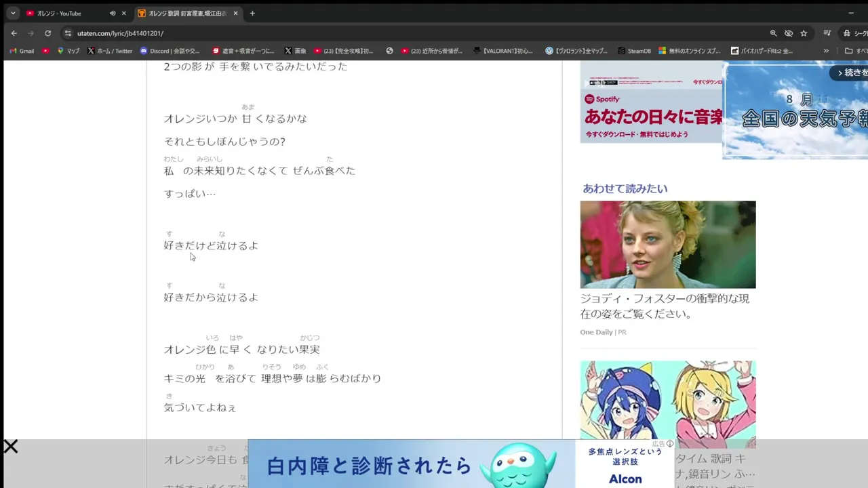Expand the hidden bookmarks chevron
This screenshot has height=488, width=868.
click(826, 51)
